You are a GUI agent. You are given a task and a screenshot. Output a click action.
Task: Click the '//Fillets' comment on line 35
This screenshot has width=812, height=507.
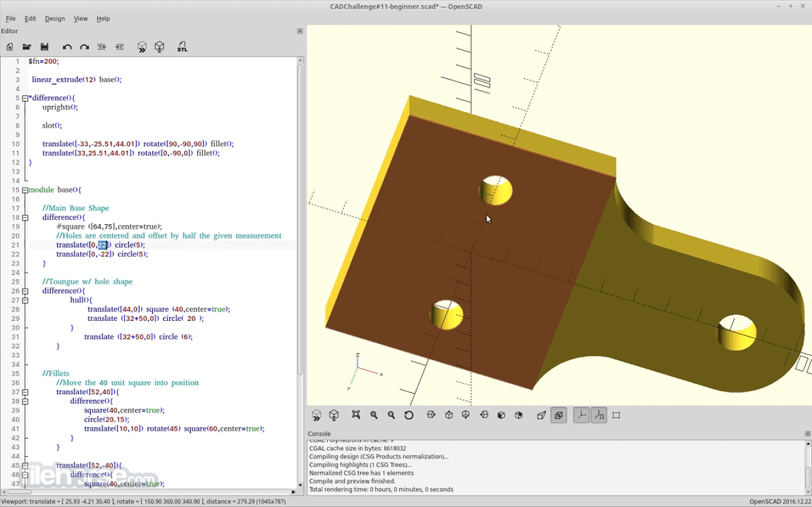click(56, 374)
